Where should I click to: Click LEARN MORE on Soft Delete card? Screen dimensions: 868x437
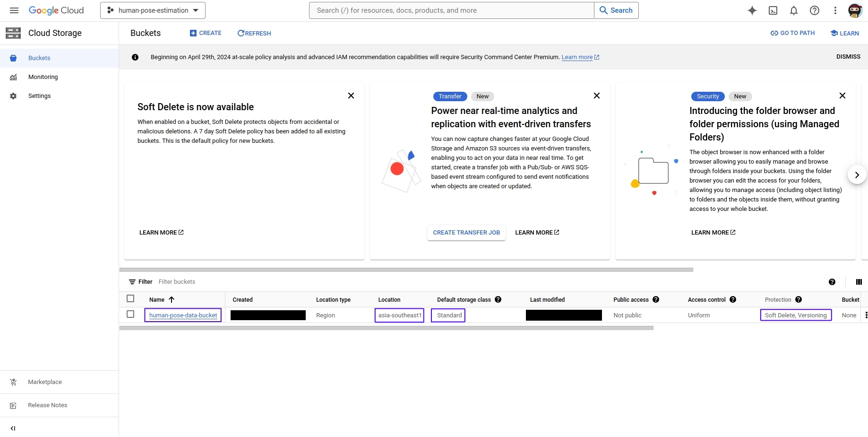(162, 233)
